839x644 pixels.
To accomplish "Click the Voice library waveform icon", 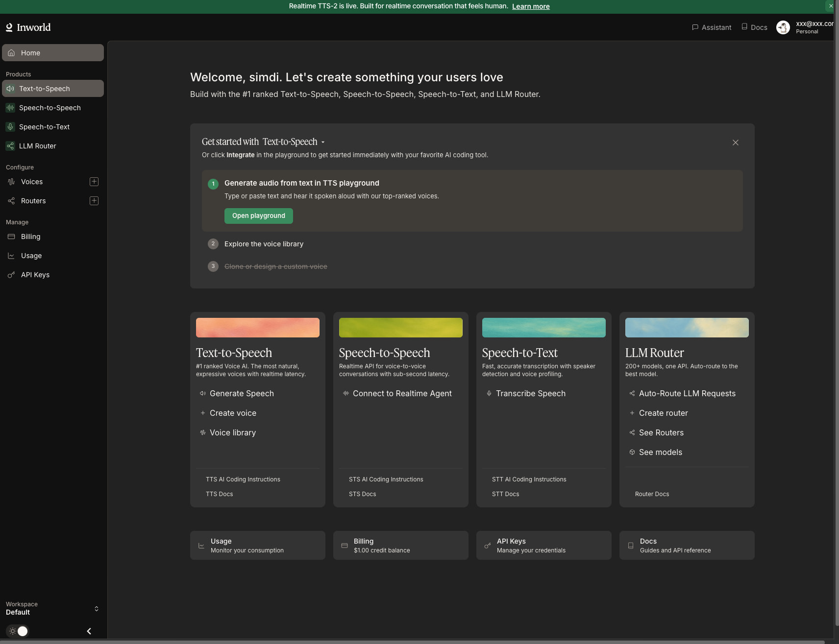I will (x=203, y=432).
